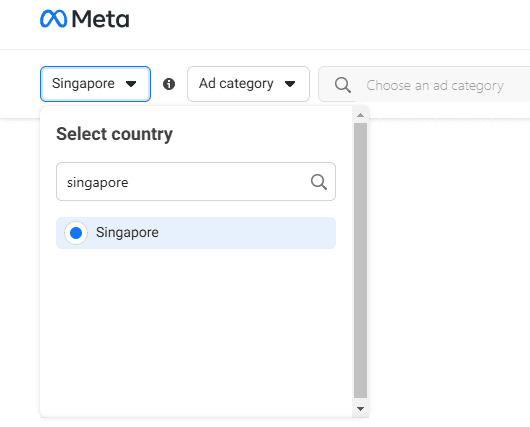Viewport: 530px width, 427px height.
Task: Click the magnifier icon in ad search bar
Action: pos(343,85)
